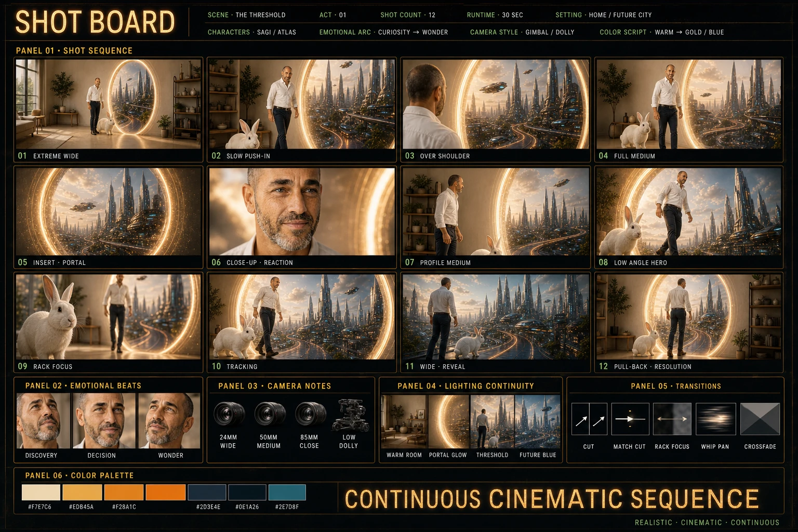
Task: Select shot 11 Wide Reveal thumbnail
Action: coord(496,317)
